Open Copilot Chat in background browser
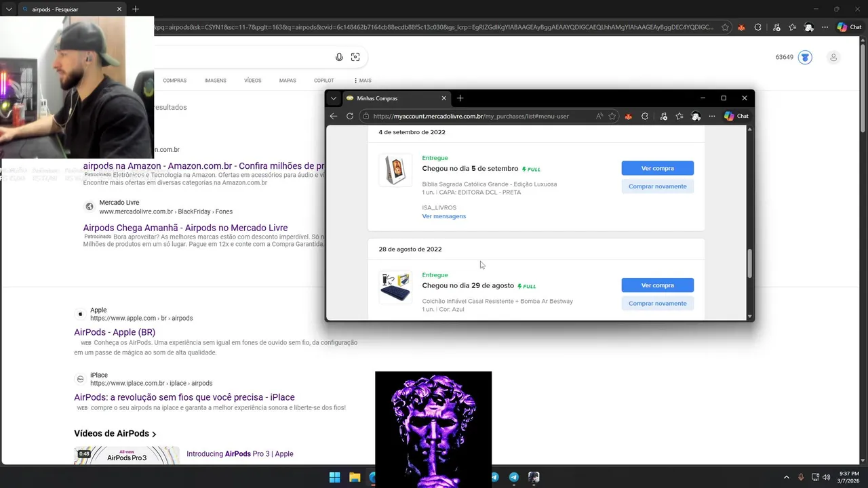 point(850,27)
